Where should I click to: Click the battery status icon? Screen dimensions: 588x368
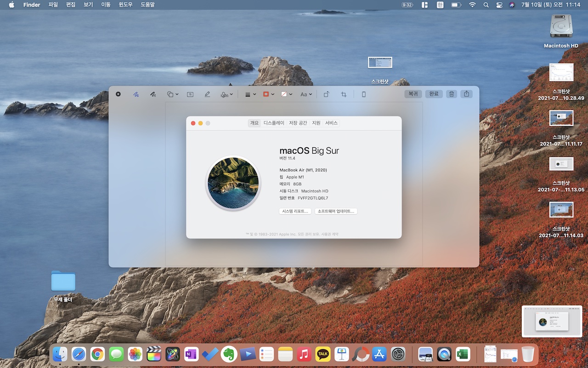pyautogui.click(x=456, y=5)
